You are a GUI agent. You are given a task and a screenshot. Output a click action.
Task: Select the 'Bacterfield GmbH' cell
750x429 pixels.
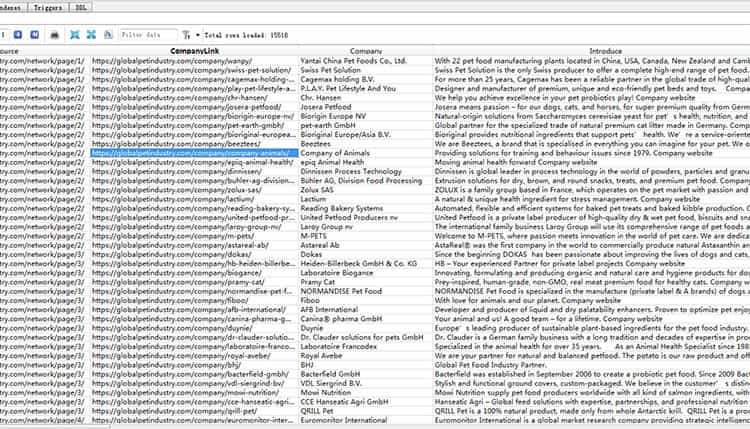(x=366, y=374)
